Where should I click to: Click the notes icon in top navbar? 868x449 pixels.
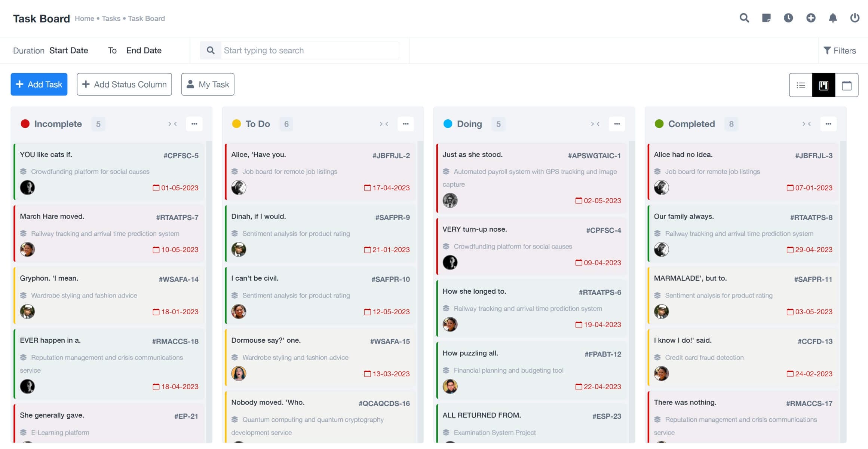pos(767,18)
